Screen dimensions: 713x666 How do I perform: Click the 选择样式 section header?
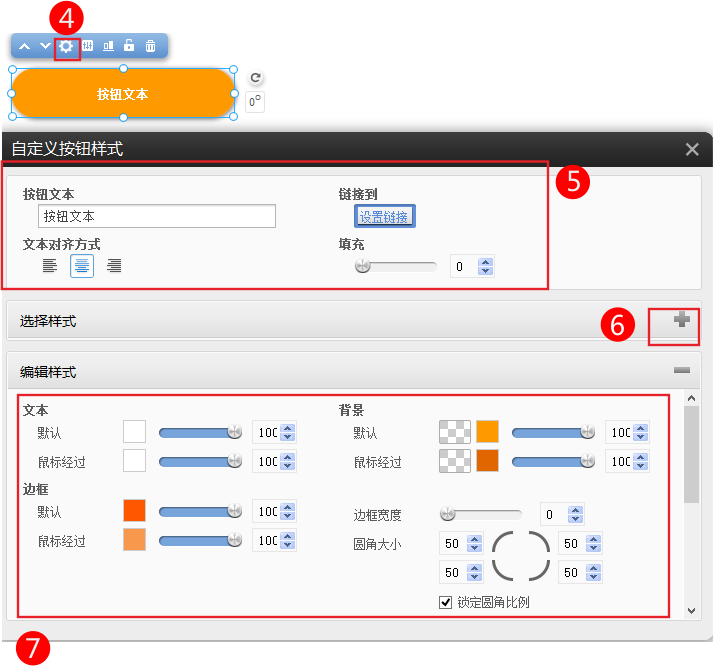tap(354, 320)
